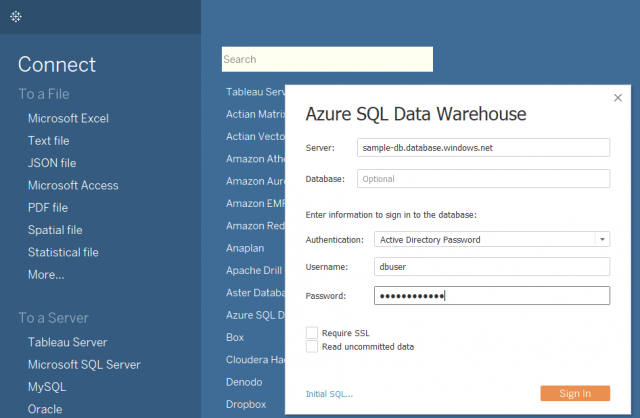This screenshot has height=418, width=640.
Task: Toggle Read uncommitted data checkbox
Action: [x=312, y=347]
